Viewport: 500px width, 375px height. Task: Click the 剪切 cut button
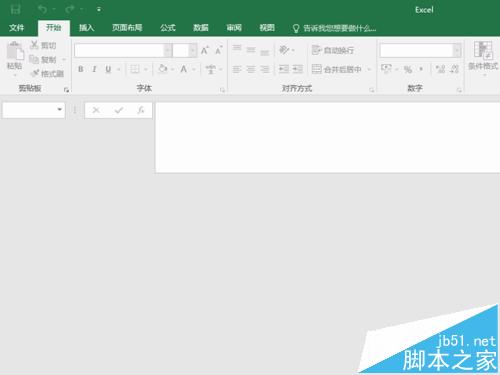(x=43, y=45)
